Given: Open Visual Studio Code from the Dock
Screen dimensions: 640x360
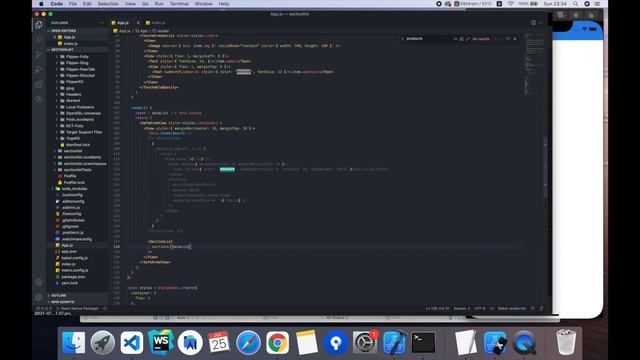Looking at the screenshot, I should pos(132,342).
